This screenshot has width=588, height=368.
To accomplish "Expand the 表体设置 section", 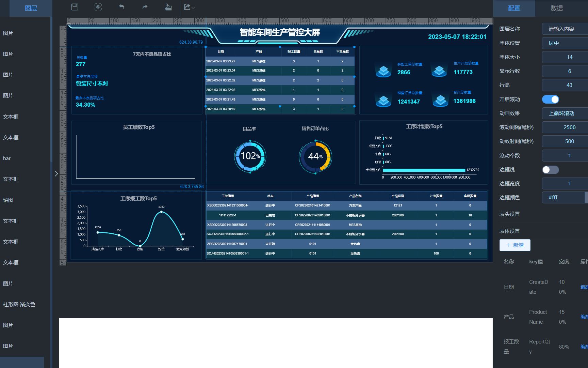I will [509, 231].
